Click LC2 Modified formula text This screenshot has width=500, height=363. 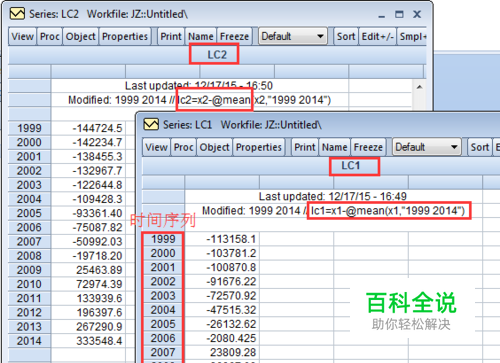(x=199, y=100)
